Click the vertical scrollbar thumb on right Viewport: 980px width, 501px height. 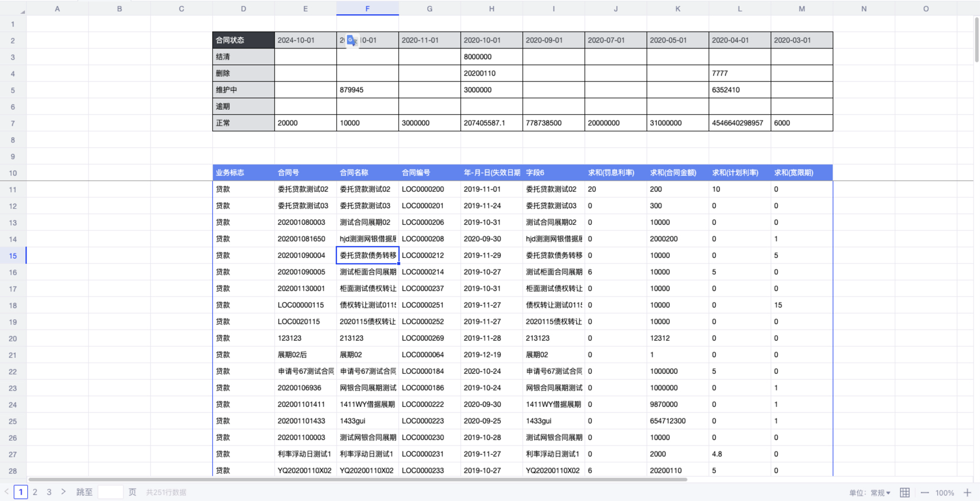(x=976, y=39)
